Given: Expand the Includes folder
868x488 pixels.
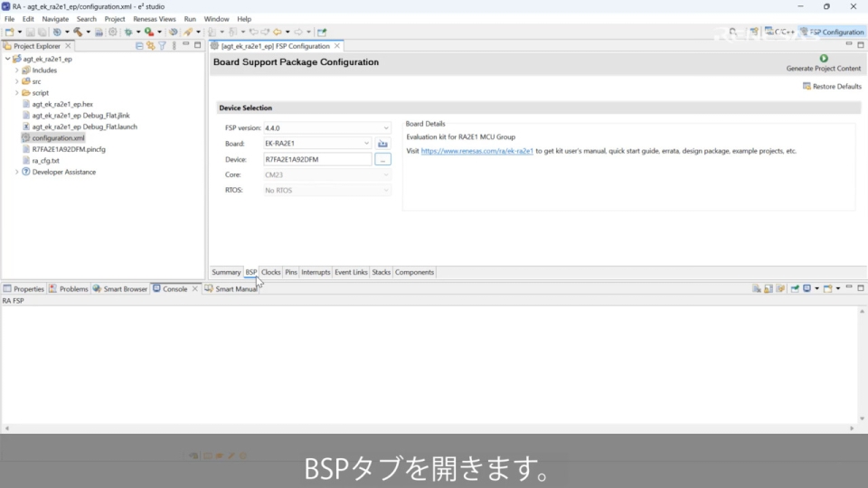Looking at the screenshot, I should [16, 70].
